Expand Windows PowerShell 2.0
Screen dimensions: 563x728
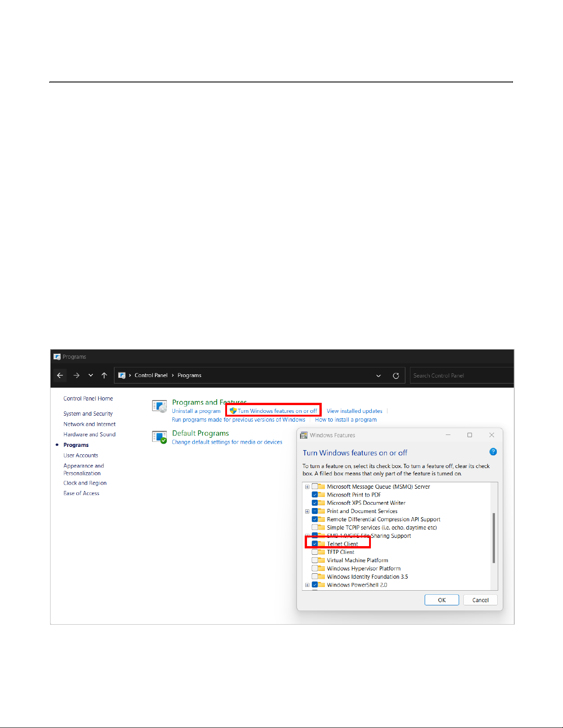pyautogui.click(x=307, y=585)
